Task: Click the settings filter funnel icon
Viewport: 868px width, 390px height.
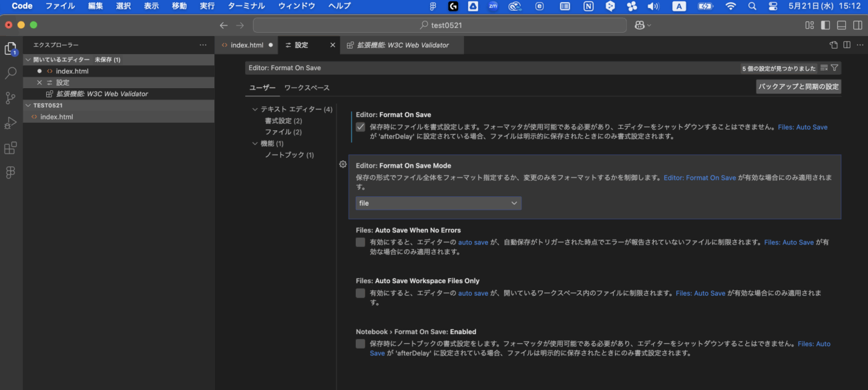Action: tap(835, 68)
